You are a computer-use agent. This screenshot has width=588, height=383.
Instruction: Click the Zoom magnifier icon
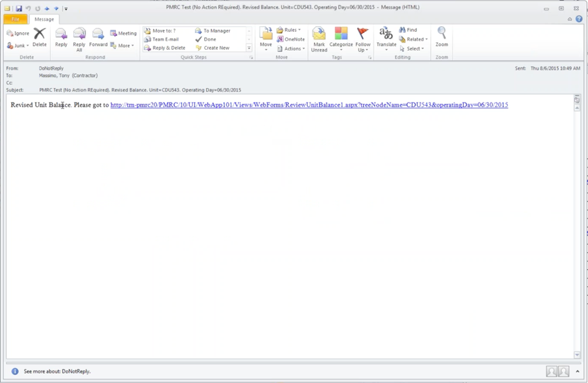tap(442, 37)
